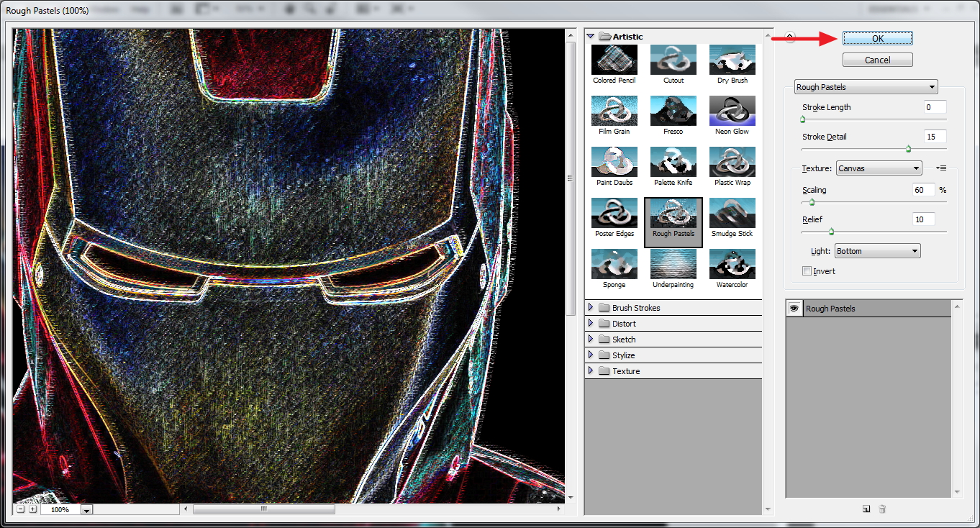Enable the Invert checkbox
The height and width of the screenshot is (528, 980).
(807, 271)
